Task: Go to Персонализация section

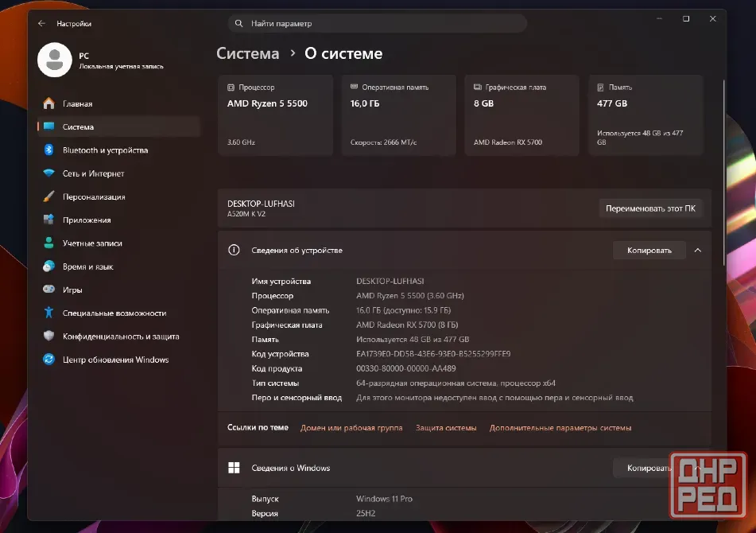Action: pos(118,196)
